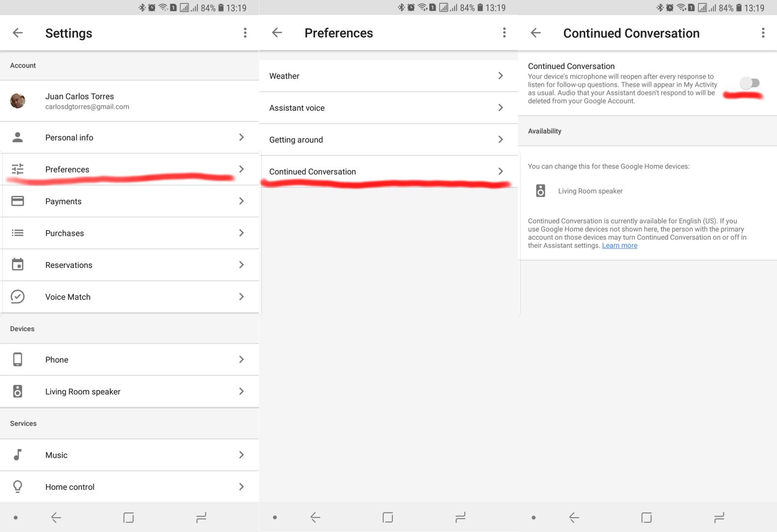Screen dimensions: 777x532
Task: Tap the Payments card icon
Action: [x=17, y=201]
